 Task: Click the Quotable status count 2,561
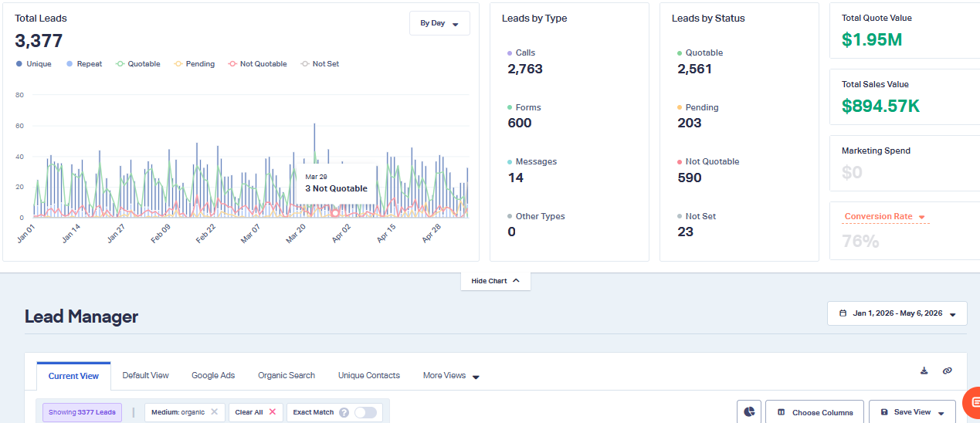click(694, 69)
